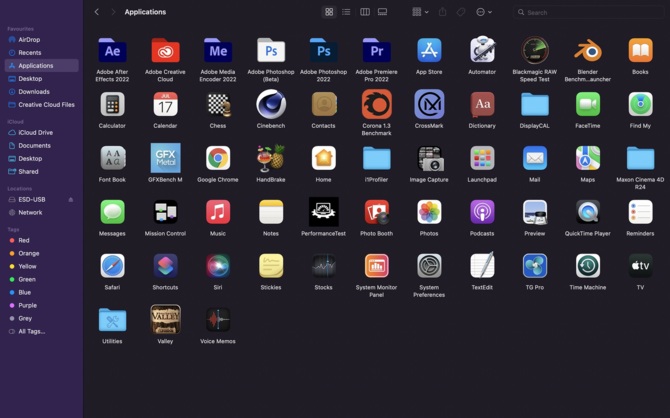670x418 pixels.
Task: Select Blender Benchmark Launcher icon
Action: (x=588, y=50)
